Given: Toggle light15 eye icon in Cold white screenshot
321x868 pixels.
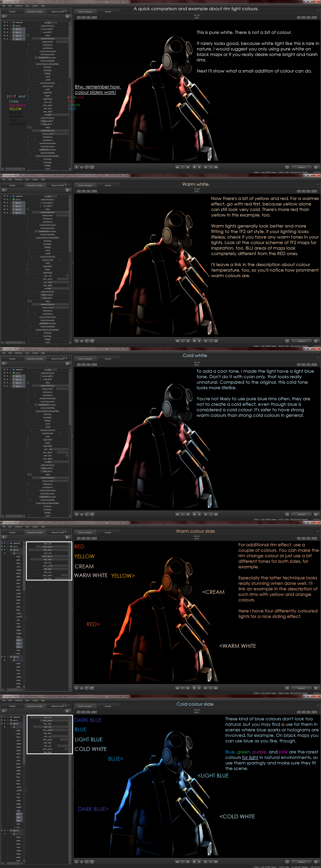Looking at the screenshot, I should (x=4, y=379).
